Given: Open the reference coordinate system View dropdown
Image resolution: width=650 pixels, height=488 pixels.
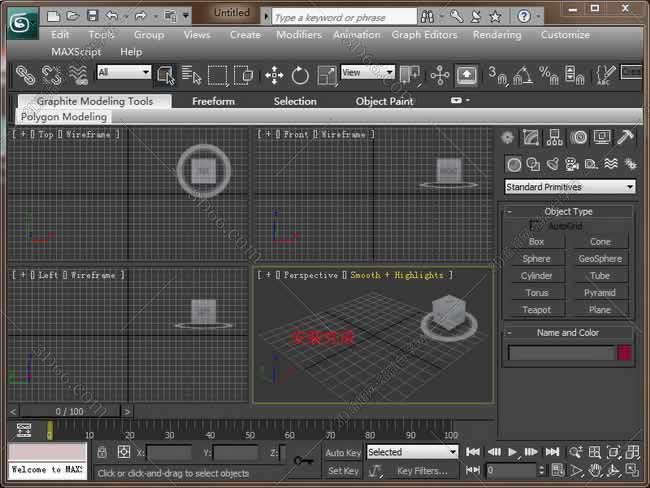Looking at the screenshot, I should [x=367, y=73].
